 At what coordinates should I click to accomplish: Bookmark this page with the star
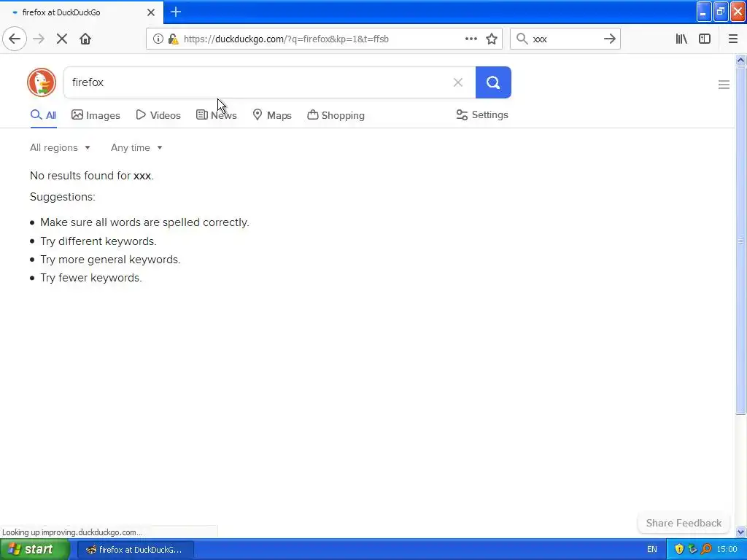(x=492, y=39)
